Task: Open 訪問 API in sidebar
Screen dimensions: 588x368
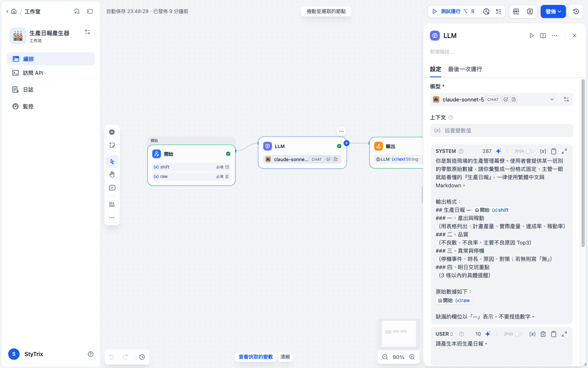Action: pos(51,73)
